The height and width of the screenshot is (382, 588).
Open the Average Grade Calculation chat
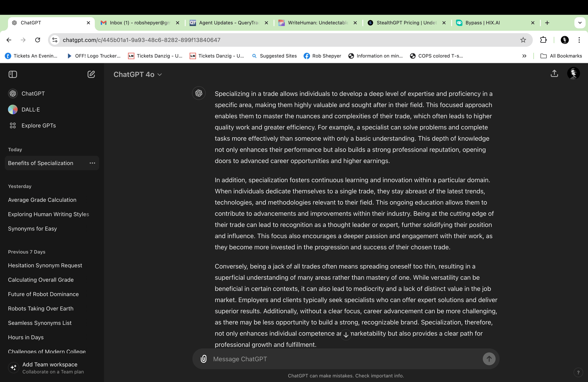point(42,200)
